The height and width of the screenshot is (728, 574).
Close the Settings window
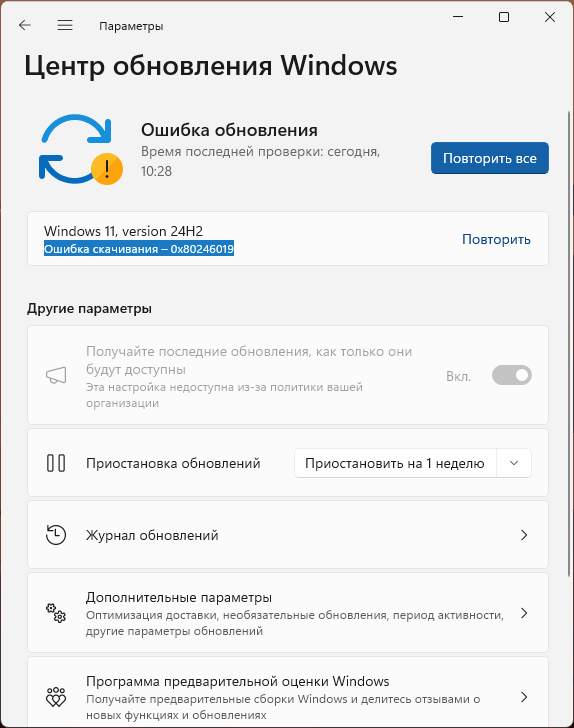tap(550, 17)
